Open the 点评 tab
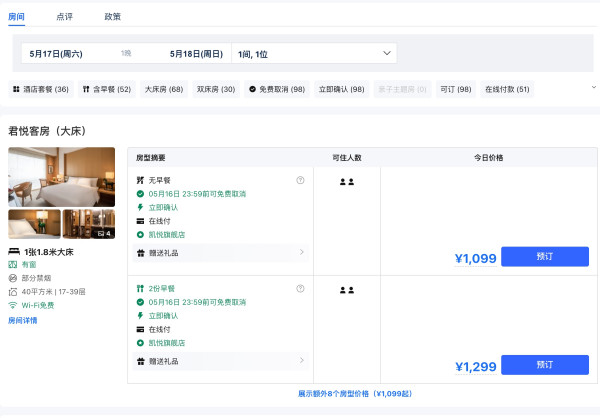This screenshot has height=418, width=600. click(x=64, y=16)
